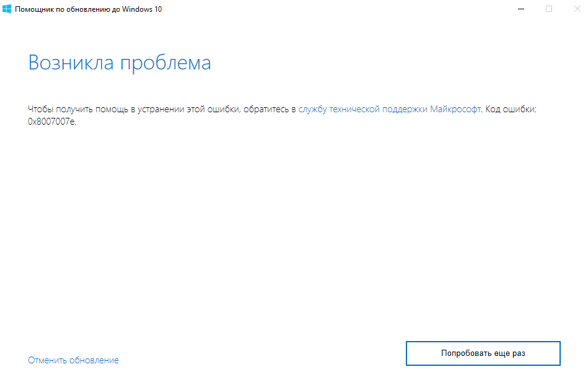588x377 pixels.
Task: Minimize the Windows 10 Update Assistant window
Action: pos(521,9)
